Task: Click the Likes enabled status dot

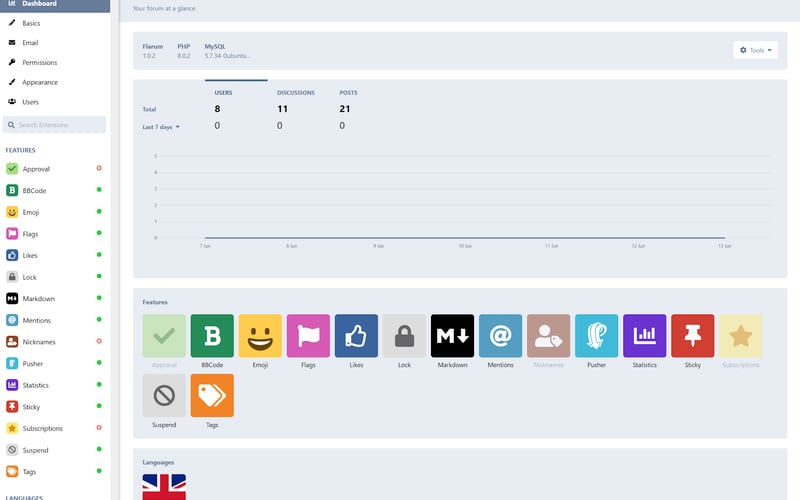Action: tap(99, 254)
